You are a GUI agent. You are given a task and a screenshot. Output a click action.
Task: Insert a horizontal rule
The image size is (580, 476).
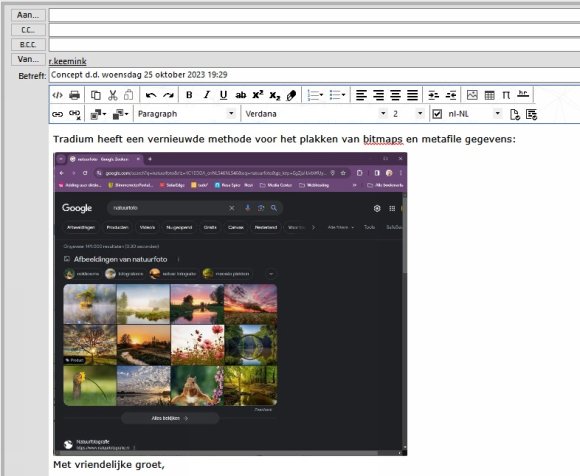click(x=523, y=94)
